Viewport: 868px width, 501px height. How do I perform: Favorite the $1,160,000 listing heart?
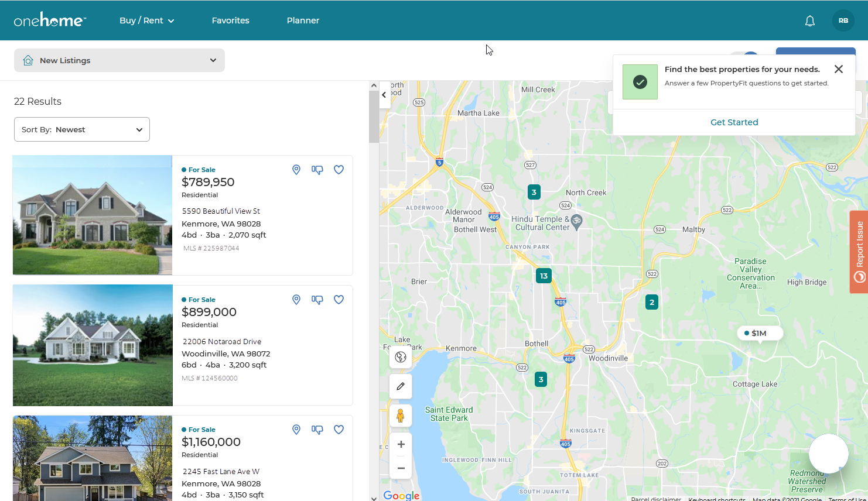[339, 430]
